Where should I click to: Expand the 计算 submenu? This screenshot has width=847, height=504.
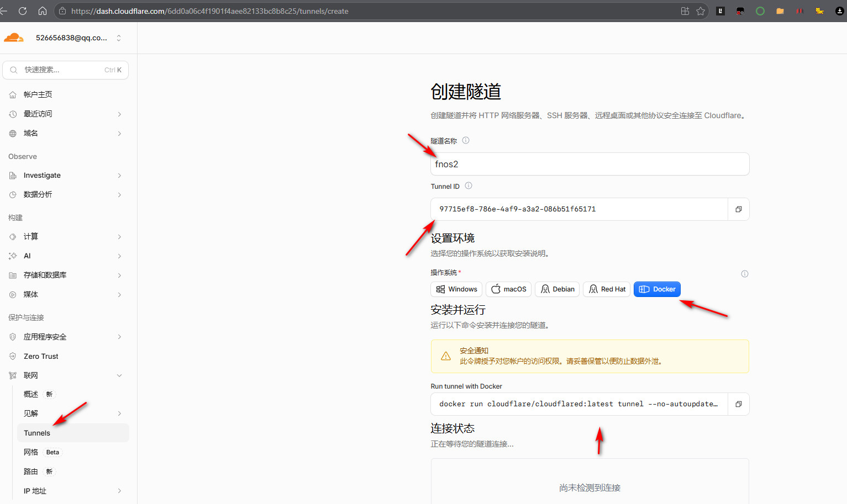[119, 237]
